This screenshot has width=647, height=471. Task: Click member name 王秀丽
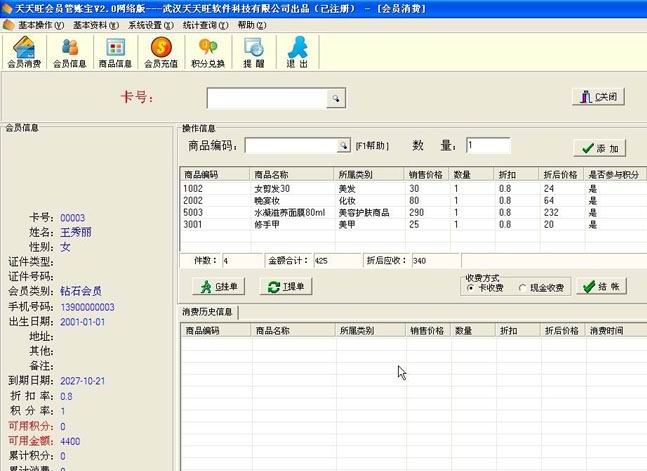pos(76,232)
